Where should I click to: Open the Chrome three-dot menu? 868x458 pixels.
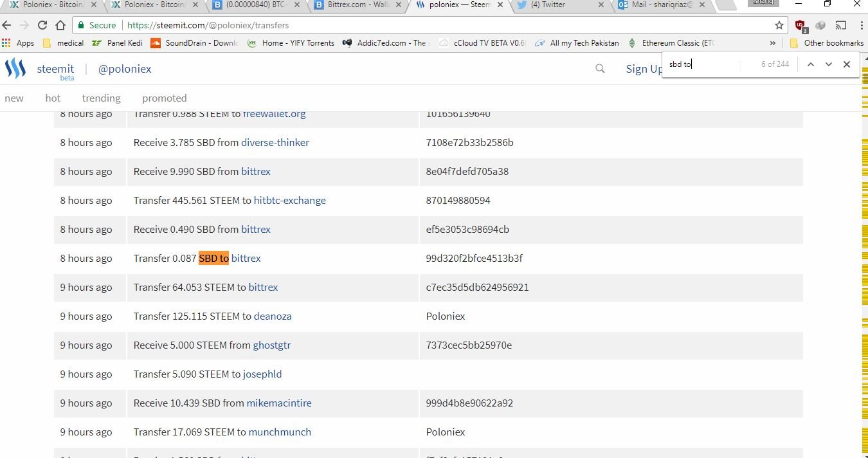pos(860,26)
